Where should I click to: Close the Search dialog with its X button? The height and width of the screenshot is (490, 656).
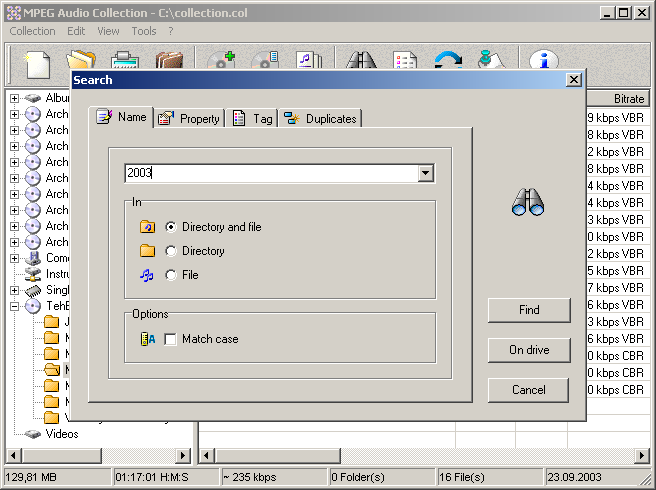[x=574, y=80]
